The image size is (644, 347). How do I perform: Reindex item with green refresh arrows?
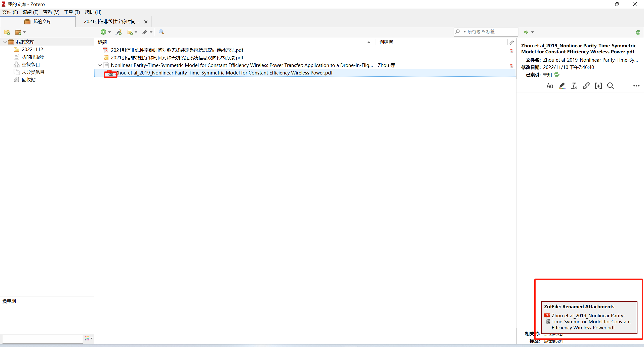click(557, 75)
